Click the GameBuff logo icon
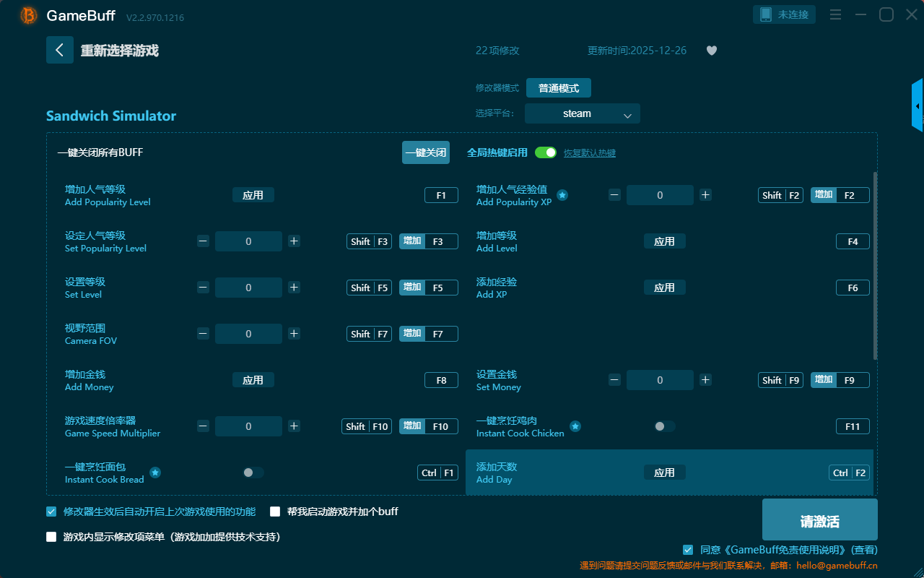This screenshot has width=924, height=578. coord(29,15)
